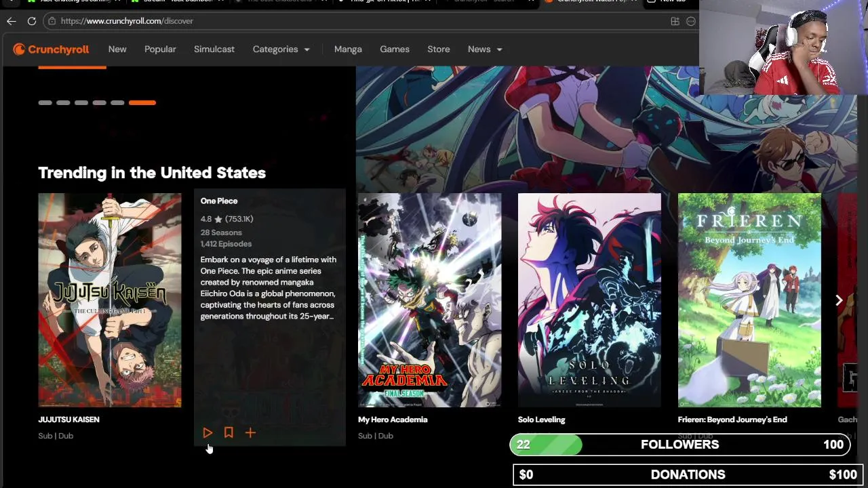Select the fourth hero carousel indicator
This screenshot has height=488, width=868.
point(100,102)
